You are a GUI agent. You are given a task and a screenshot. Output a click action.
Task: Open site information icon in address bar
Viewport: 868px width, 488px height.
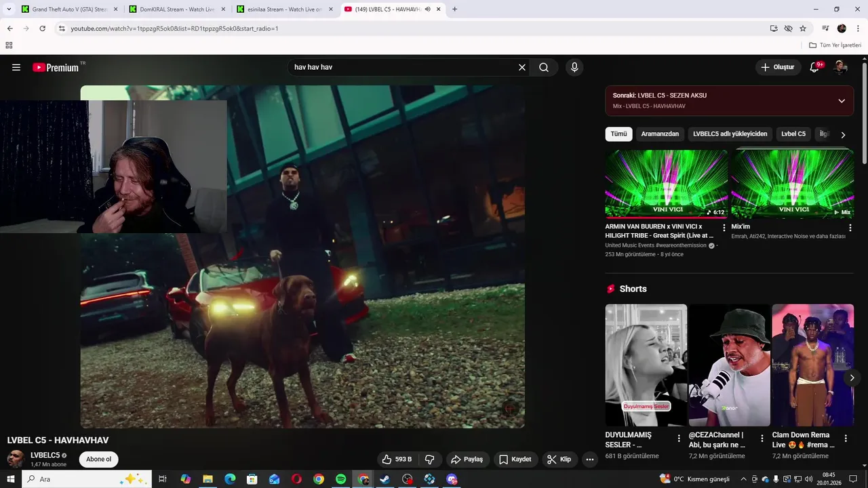[x=62, y=28]
